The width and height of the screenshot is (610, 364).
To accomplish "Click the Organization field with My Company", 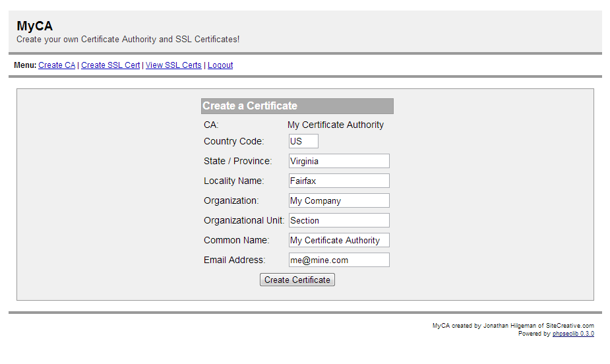I will pyautogui.click(x=339, y=200).
